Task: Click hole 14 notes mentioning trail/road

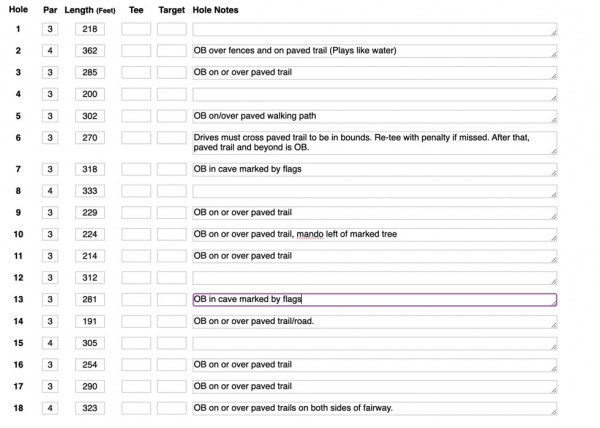Action: [373, 321]
